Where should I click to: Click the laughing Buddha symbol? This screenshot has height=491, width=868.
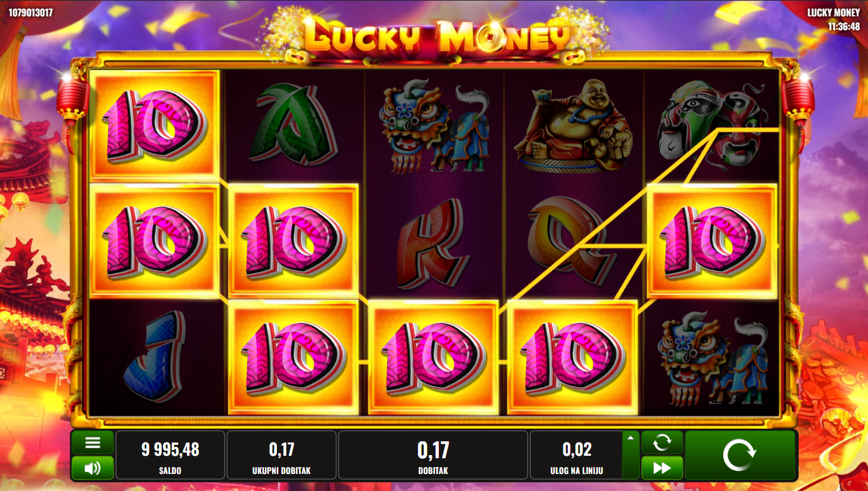573,126
